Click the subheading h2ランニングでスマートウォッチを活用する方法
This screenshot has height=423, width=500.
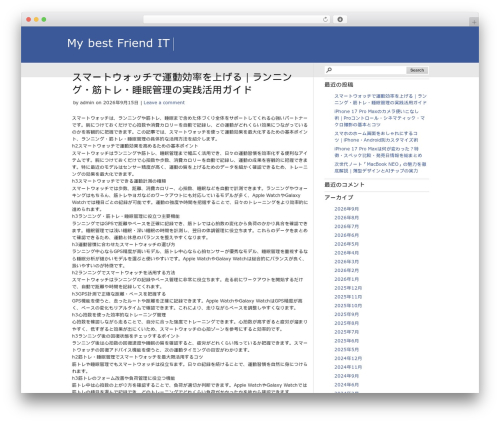[x=123, y=273]
